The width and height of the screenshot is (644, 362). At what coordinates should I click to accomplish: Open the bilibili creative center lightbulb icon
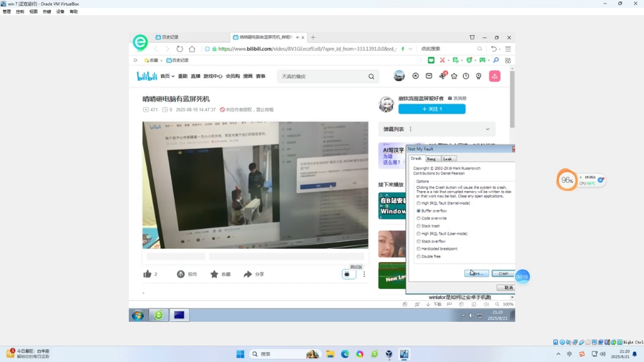[479, 76]
